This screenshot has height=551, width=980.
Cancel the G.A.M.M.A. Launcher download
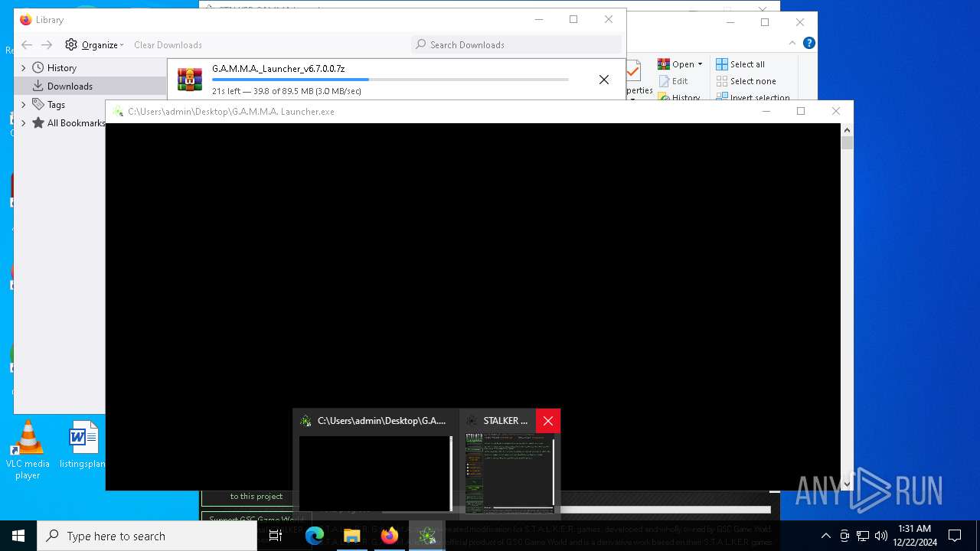point(604,80)
